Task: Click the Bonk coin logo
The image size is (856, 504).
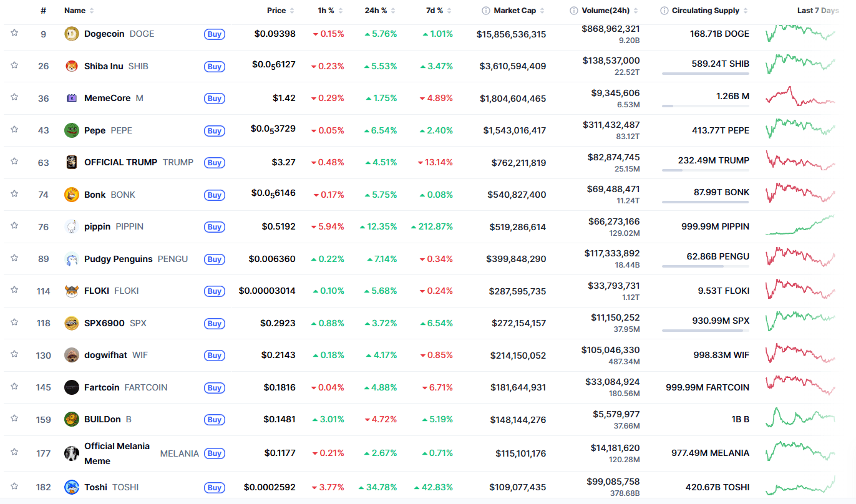Action: pos(71,195)
